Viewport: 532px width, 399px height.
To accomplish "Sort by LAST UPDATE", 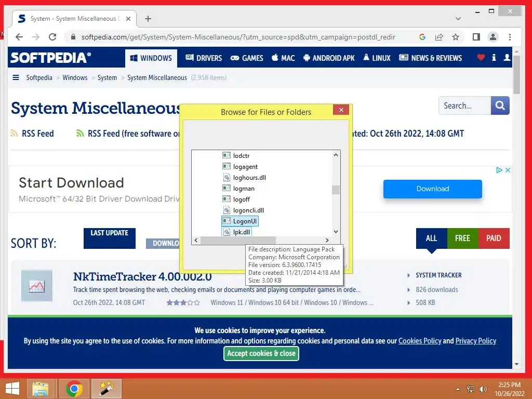I will [110, 238].
